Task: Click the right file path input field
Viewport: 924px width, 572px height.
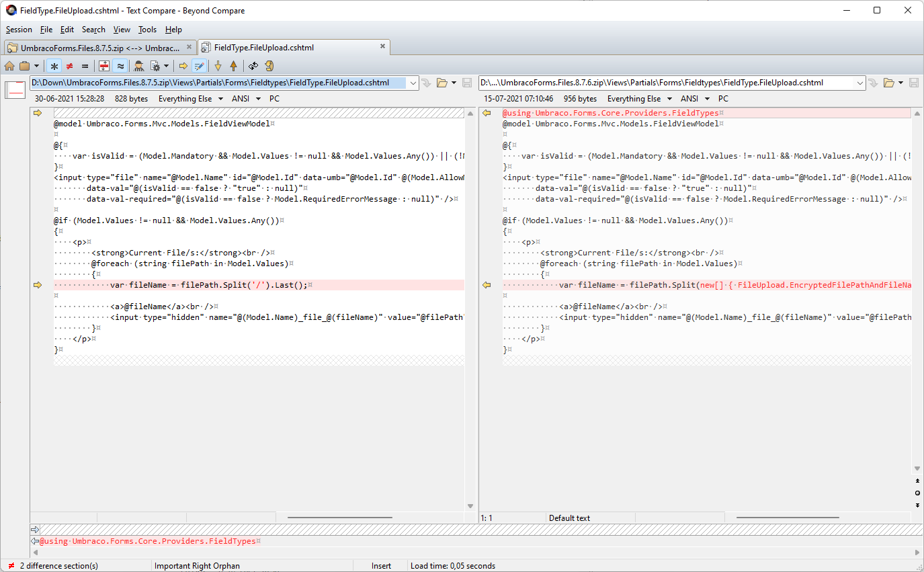Action: (x=667, y=83)
